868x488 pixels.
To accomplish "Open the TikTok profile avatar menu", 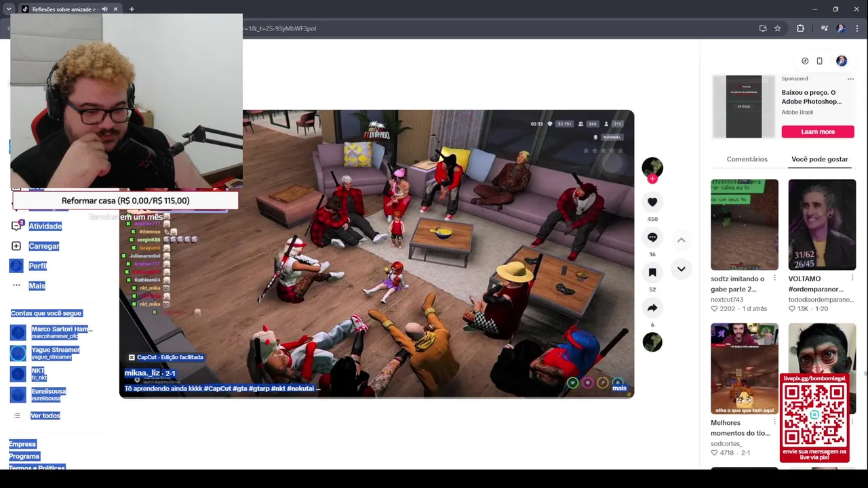I will coord(842,61).
